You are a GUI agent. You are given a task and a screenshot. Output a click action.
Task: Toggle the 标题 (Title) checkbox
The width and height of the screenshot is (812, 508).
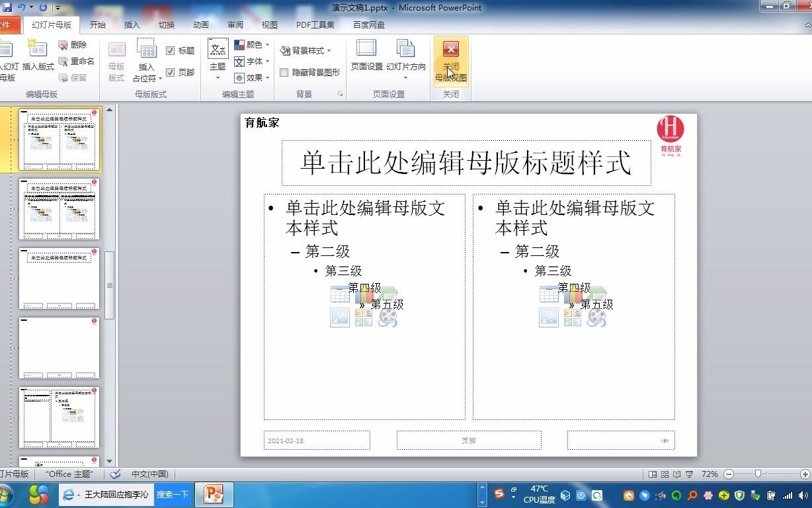pyautogui.click(x=171, y=49)
